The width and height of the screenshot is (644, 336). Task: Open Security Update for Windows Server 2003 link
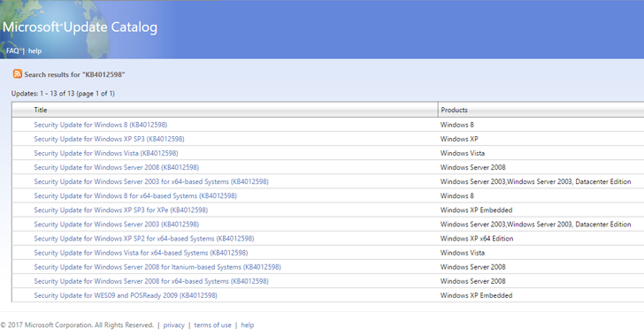click(116, 225)
